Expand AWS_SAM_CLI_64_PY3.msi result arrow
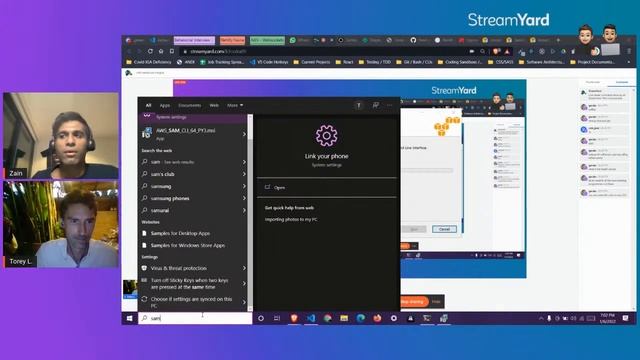The image size is (640, 360). [244, 134]
